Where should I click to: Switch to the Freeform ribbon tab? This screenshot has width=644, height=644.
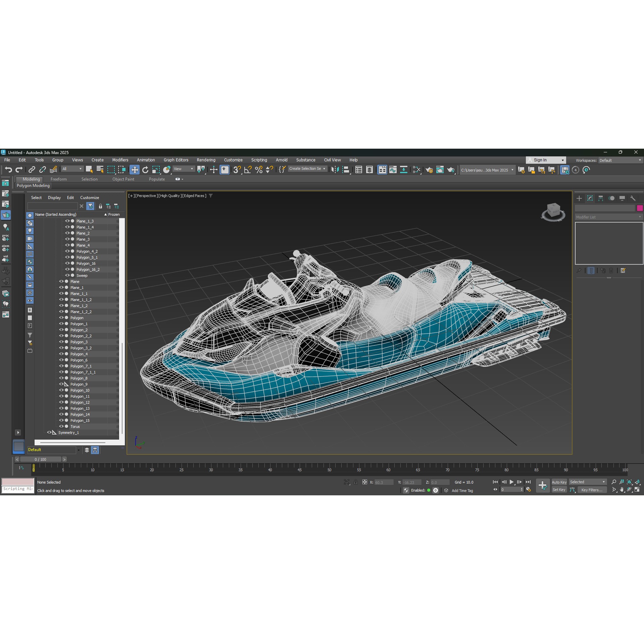(59, 179)
